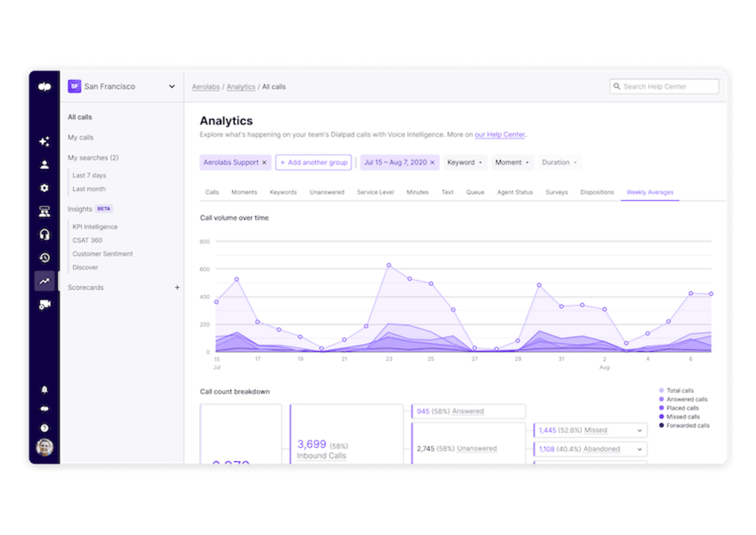Open call History from the sidebar
The image size is (756, 535).
point(44,258)
